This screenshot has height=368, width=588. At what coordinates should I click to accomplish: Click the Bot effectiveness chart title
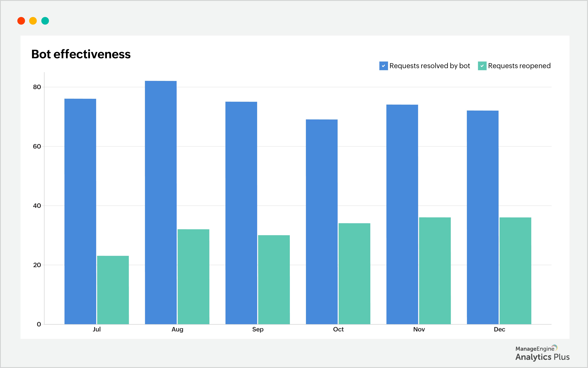tap(81, 54)
